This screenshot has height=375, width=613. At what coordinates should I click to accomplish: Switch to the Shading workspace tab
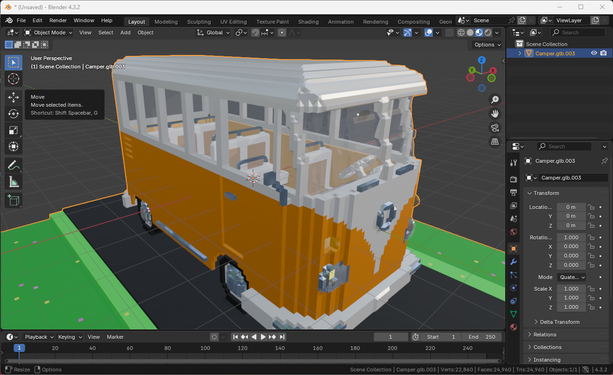click(308, 22)
